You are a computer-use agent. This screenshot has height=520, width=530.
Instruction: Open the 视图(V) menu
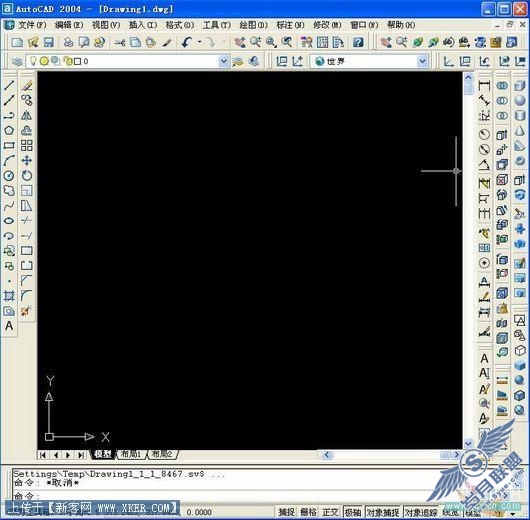106,25
